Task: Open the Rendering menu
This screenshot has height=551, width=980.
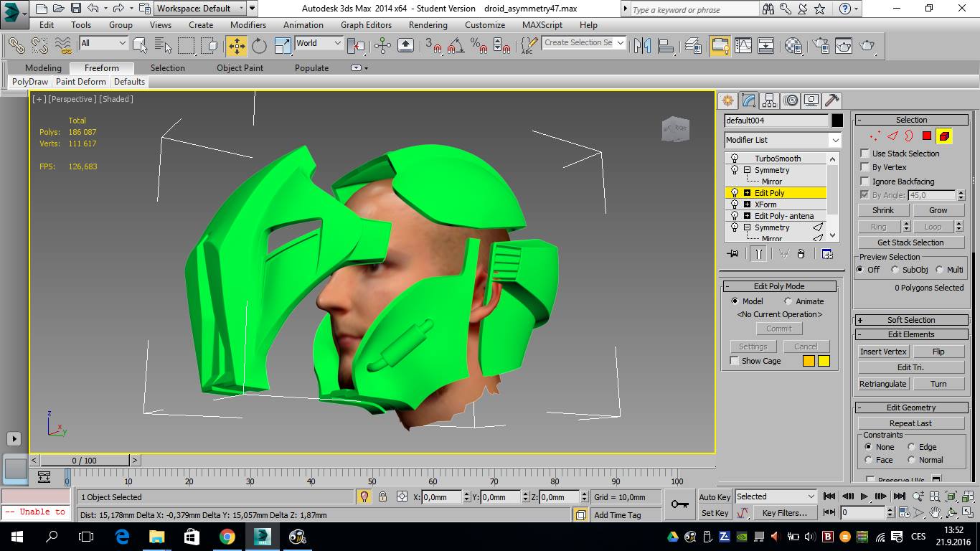Action: (x=428, y=24)
